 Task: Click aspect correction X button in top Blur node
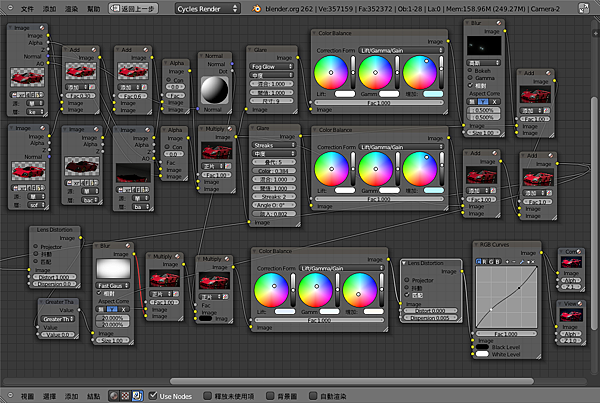point(494,101)
